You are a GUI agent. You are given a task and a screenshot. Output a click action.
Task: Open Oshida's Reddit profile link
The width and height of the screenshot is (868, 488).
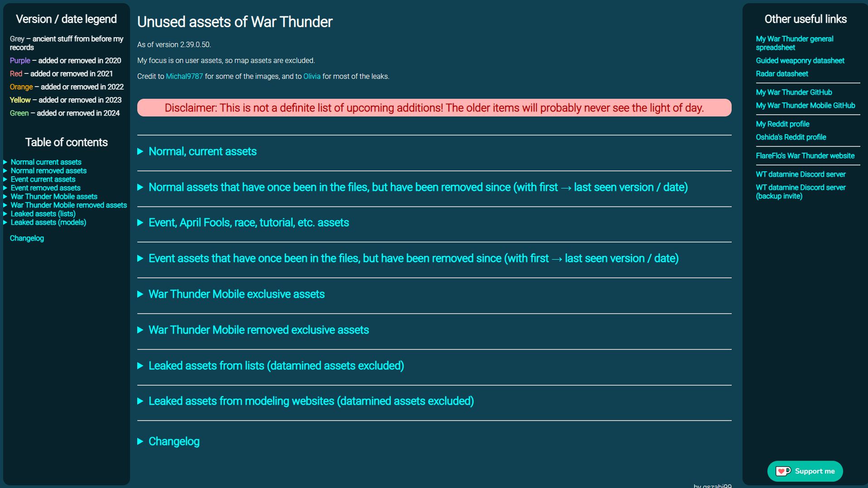coord(791,137)
